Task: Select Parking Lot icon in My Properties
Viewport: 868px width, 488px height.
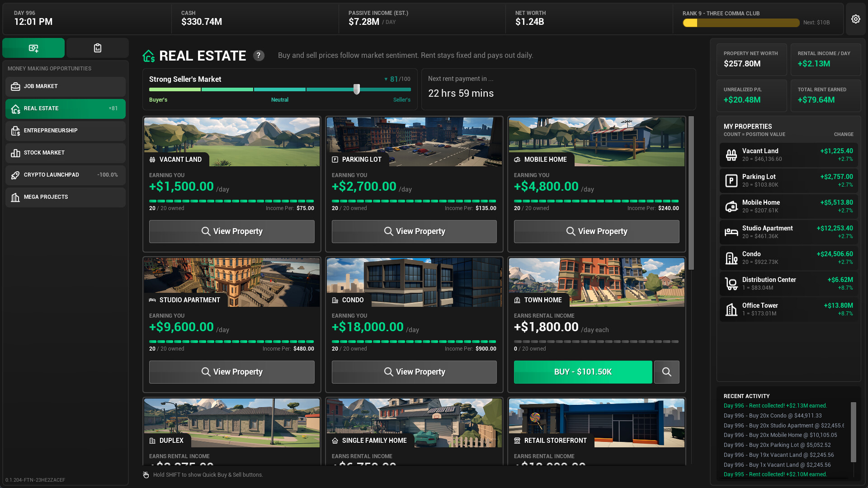Action: coord(731,181)
